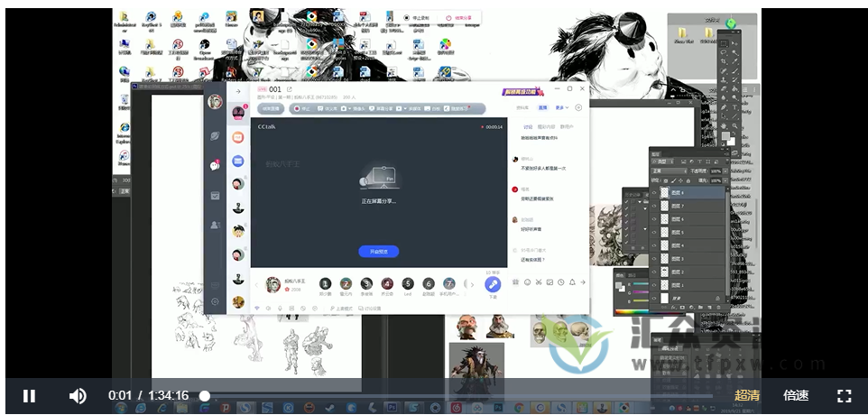
Task: Click the clock history icon in chat toolbar
Action: click(560, 282)
